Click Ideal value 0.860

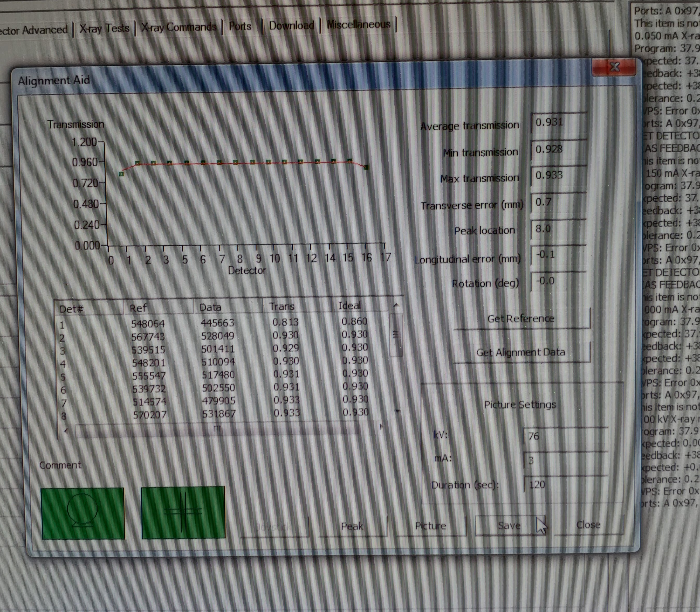pos(355,321)
